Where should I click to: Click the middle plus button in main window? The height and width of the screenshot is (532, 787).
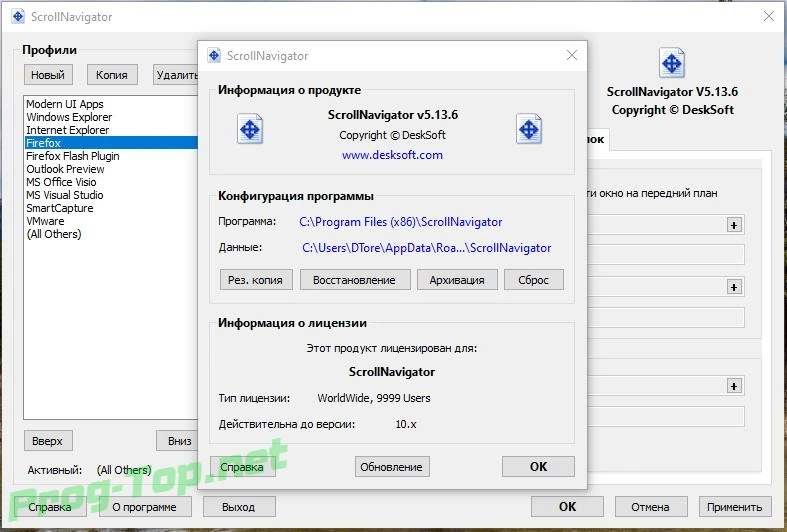[x=734, y=287]
